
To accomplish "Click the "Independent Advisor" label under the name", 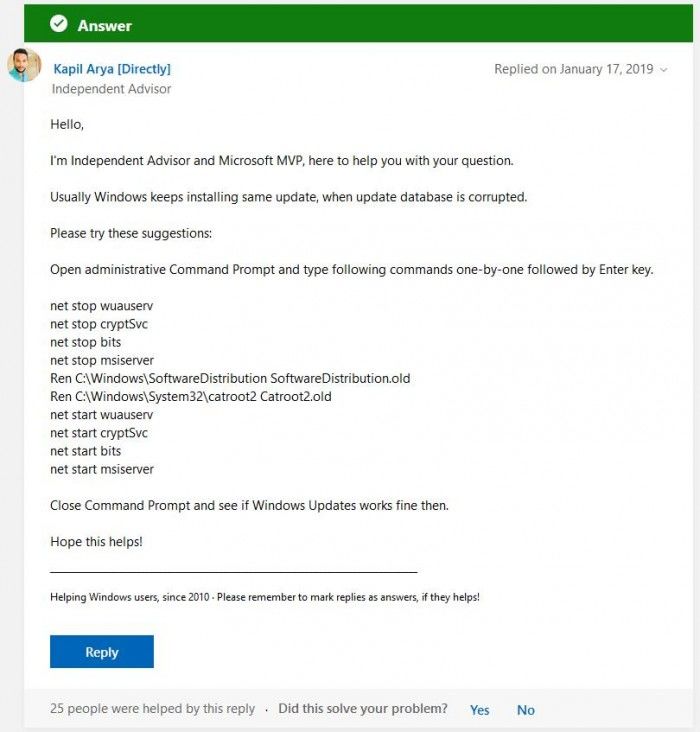I will click(111, 89).
